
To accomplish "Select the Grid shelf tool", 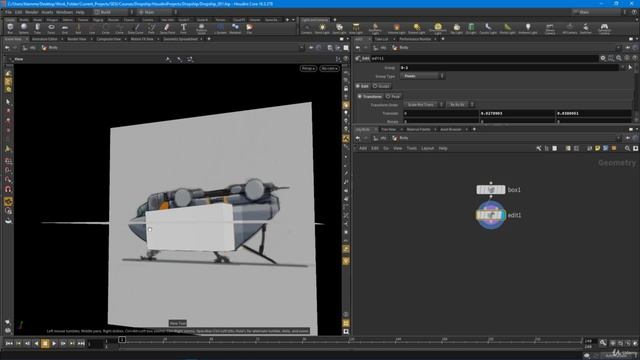I will point(64,28).
